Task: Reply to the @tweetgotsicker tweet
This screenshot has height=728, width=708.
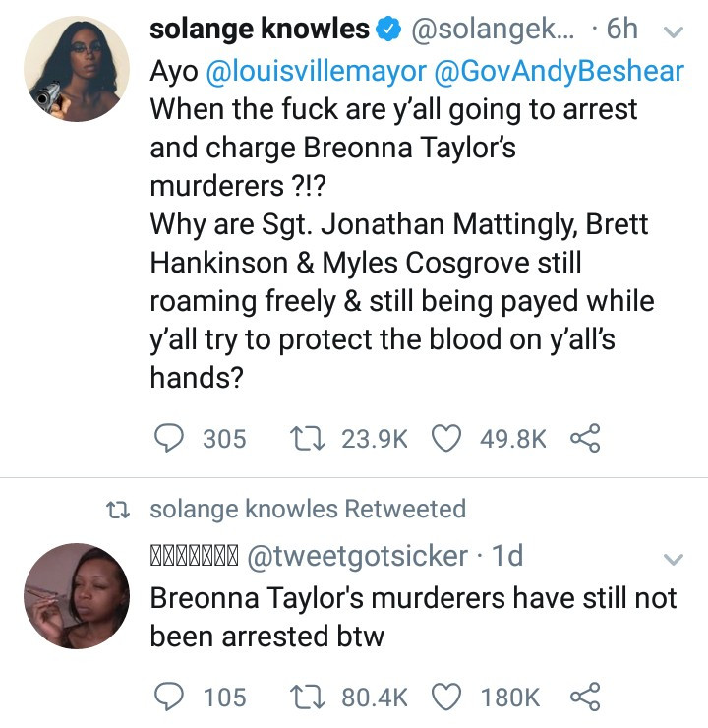Action: [x=168, y=697]
